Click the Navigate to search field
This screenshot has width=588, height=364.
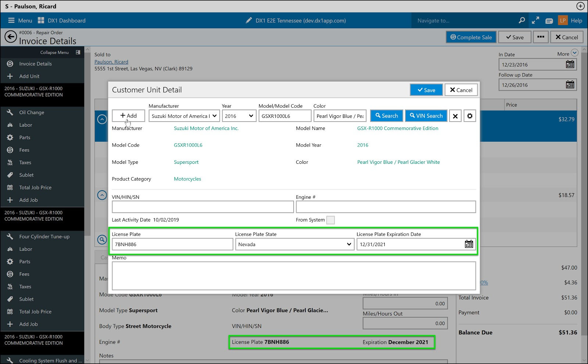click(465, 21)
